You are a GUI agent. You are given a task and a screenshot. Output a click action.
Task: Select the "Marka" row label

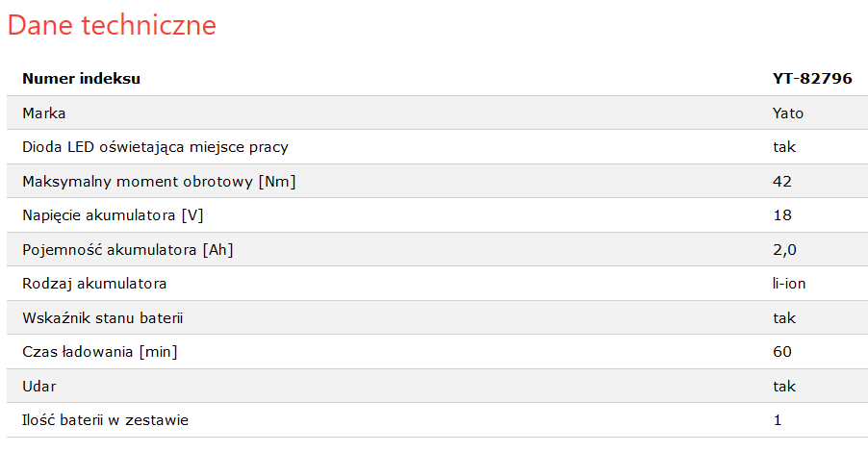point(44,113)
